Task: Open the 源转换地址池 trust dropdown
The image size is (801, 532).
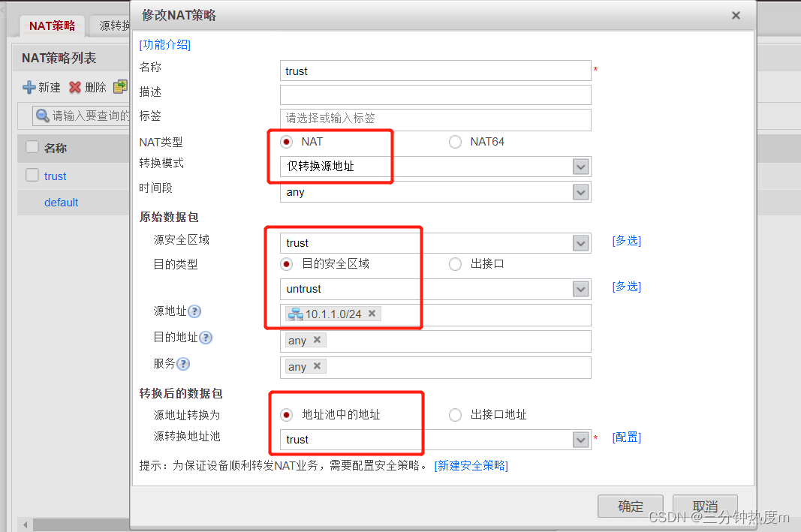Action: [581, 440]
